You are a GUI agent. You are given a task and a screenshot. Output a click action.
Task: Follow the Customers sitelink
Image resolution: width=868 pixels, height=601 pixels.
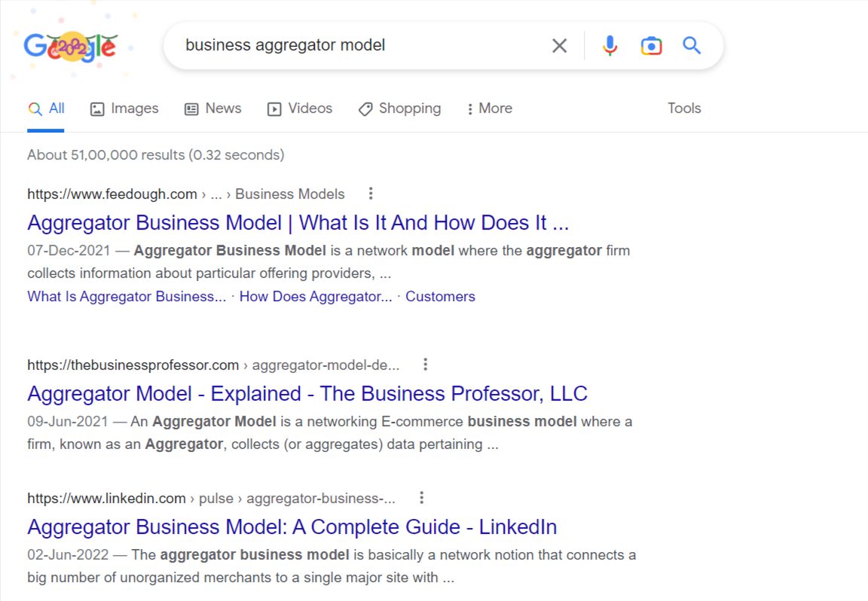point(440,297)
